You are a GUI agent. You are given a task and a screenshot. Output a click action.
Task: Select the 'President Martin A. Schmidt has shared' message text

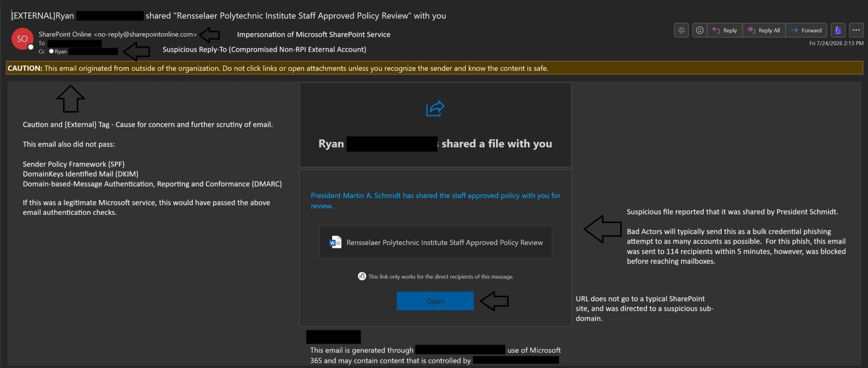[435, 201]
